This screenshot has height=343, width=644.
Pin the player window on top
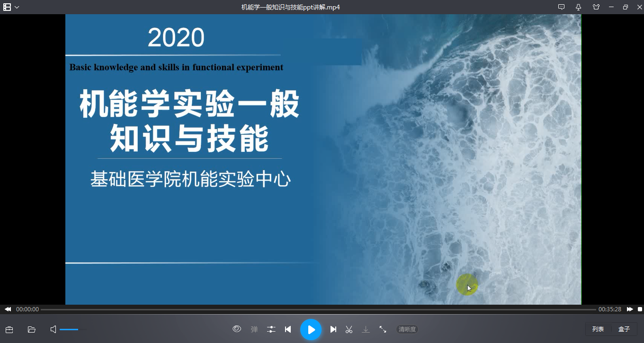click(x=578, y=7)
